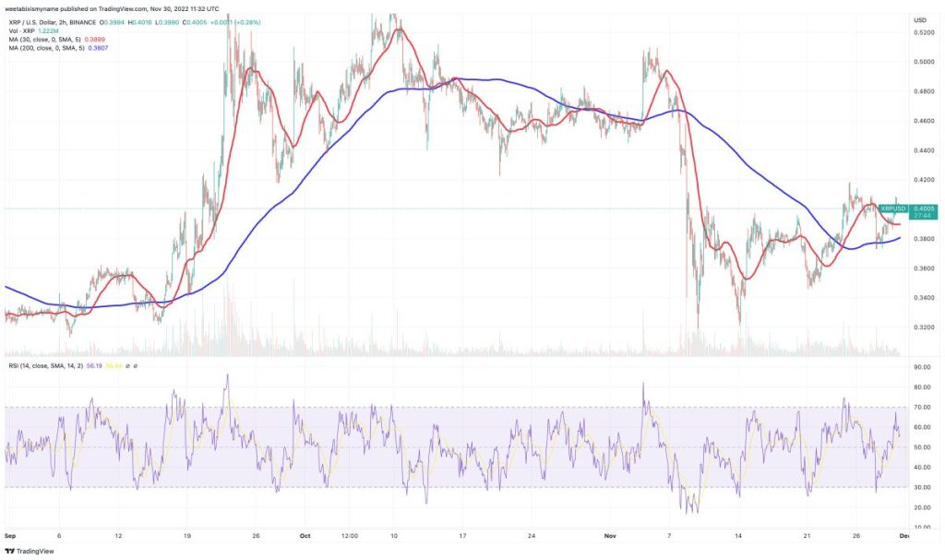
Task: Click the 80.00 RSI axis label
Action: pos(923,387)
